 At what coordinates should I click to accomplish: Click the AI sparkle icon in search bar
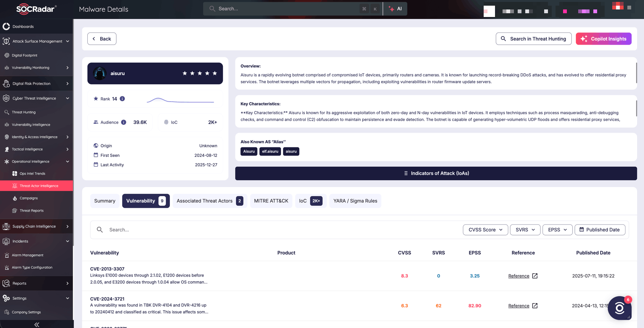click(x=391, y=9)
